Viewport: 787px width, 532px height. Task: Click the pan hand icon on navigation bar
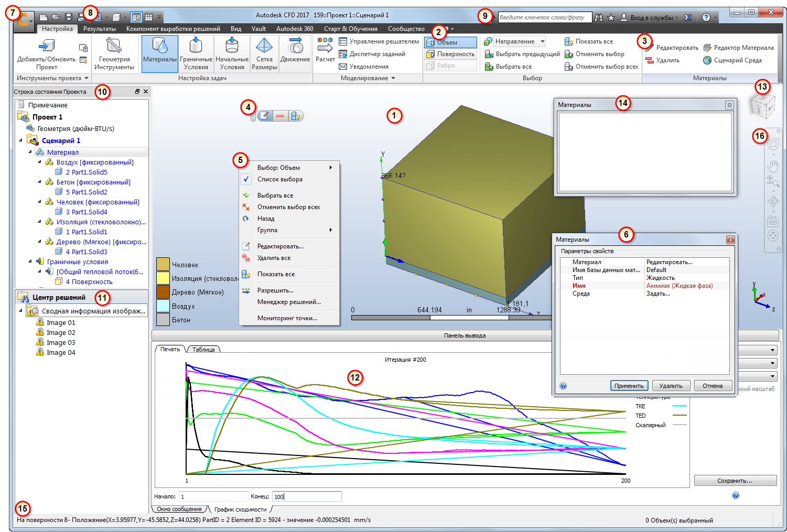click(773, 166)
